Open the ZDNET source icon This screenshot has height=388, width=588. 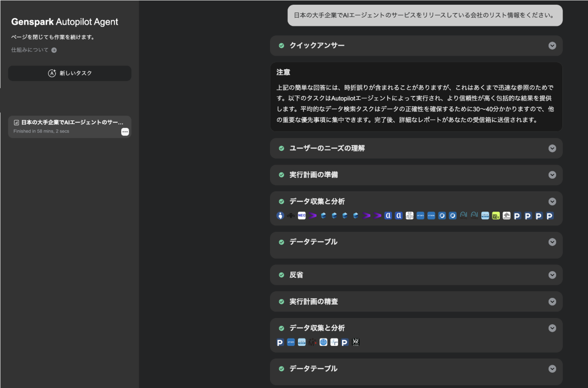coord(496,216)
